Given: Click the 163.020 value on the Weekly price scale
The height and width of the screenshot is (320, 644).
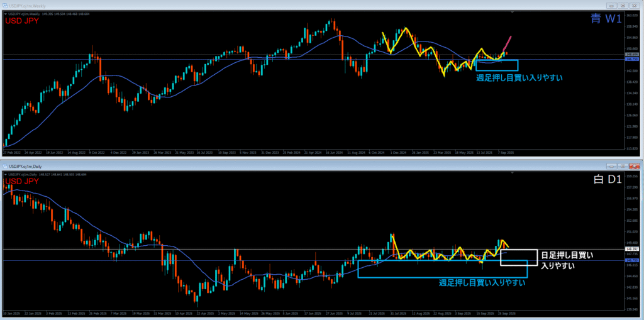Looking at the screenshot, I should tap(631, 16).
